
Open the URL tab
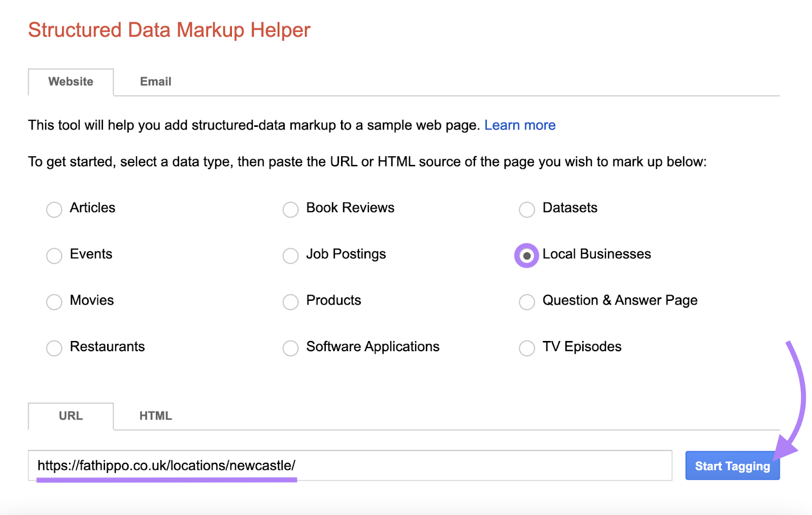click(71, 416)
